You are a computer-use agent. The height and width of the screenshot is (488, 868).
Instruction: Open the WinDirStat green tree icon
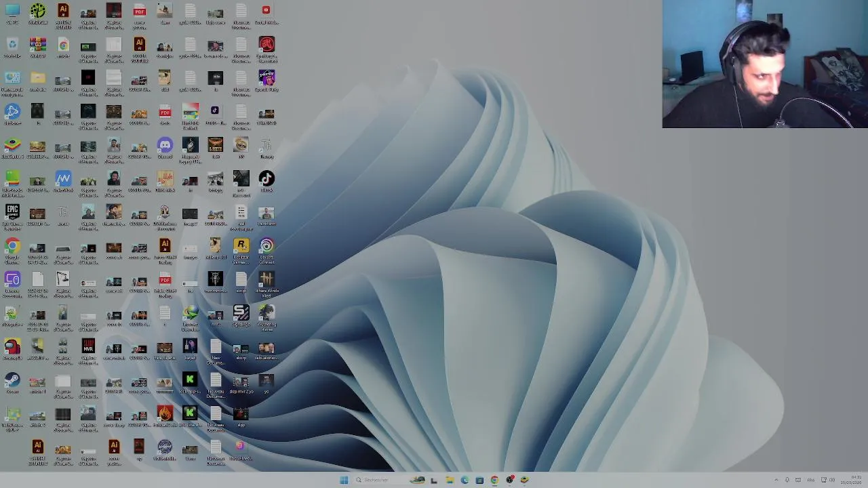click(38, 12)
